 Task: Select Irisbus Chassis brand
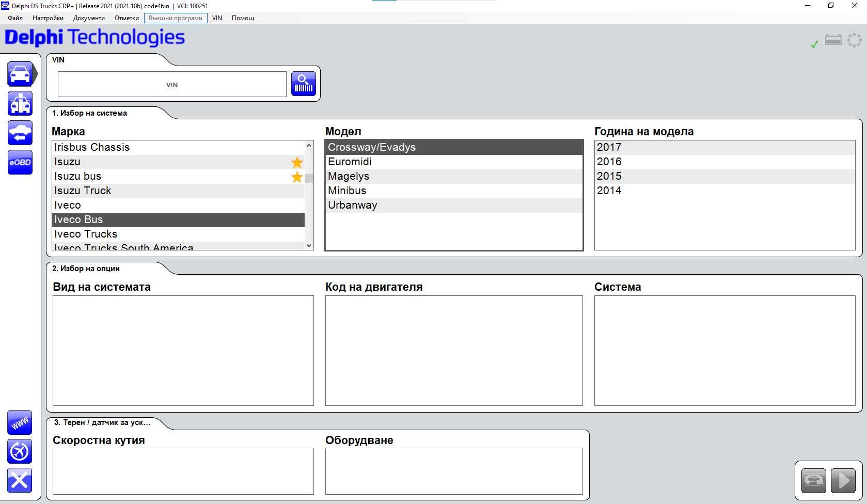click(178, 147)
